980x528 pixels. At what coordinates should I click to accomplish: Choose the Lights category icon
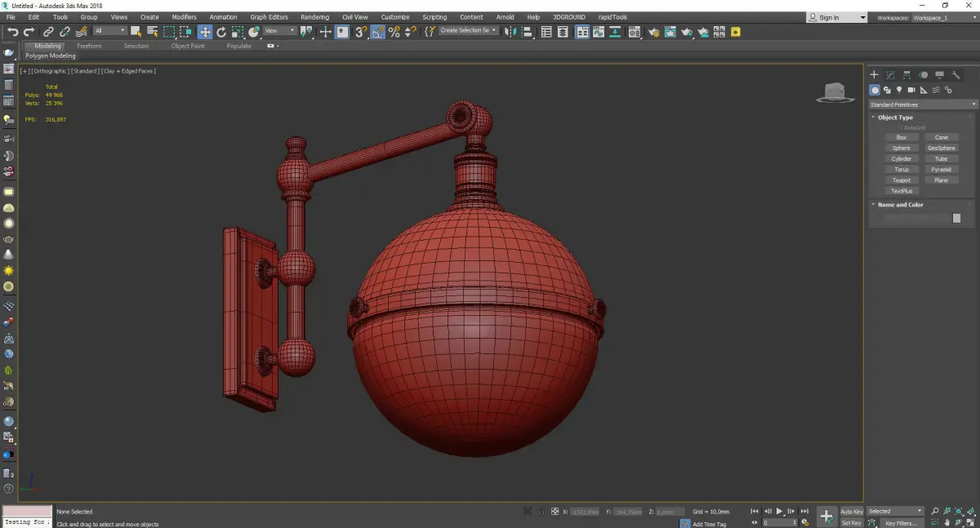pyautogui.click(x=899, y=90)
